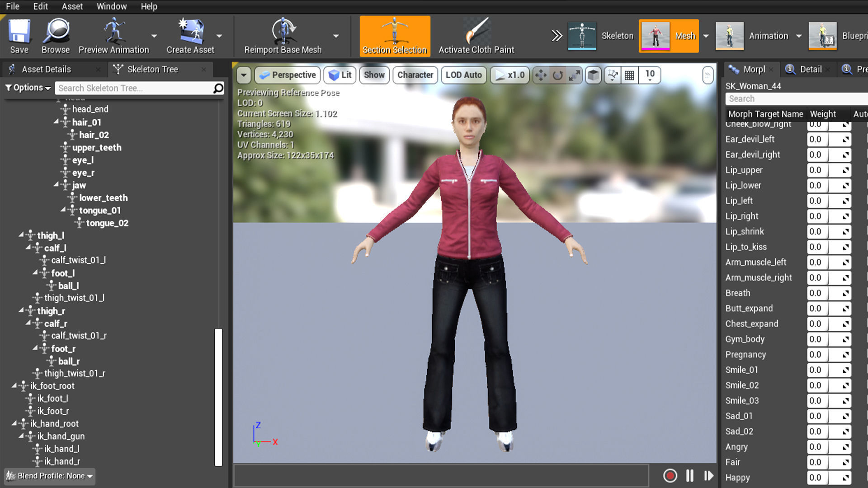Click the Morph Target search field

pos(797,99)
